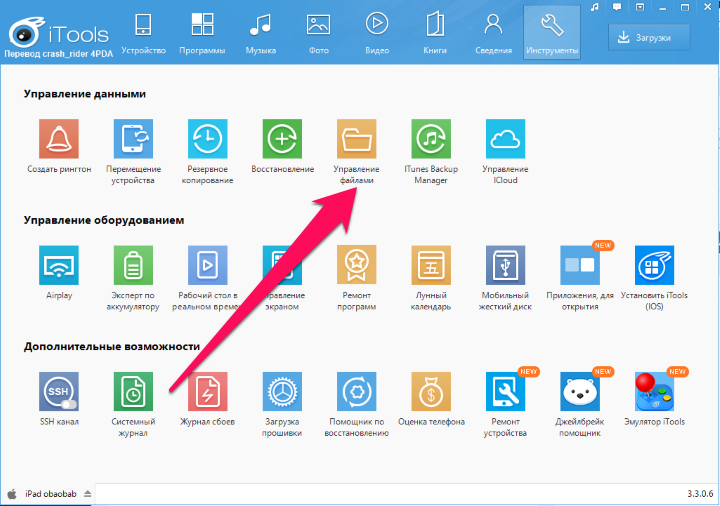Eject iPad obaobab device

(87, 494)
